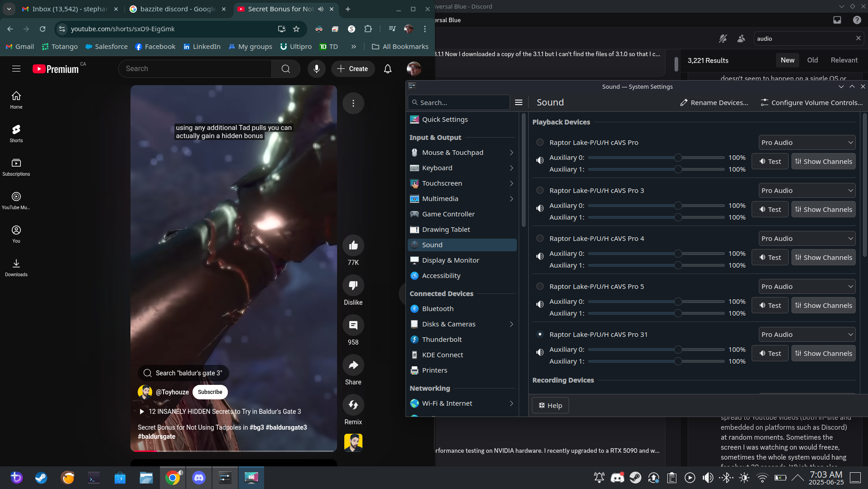Bookmark this page with the star icon
Screen dimensions: 868x489
pos(296,29)
